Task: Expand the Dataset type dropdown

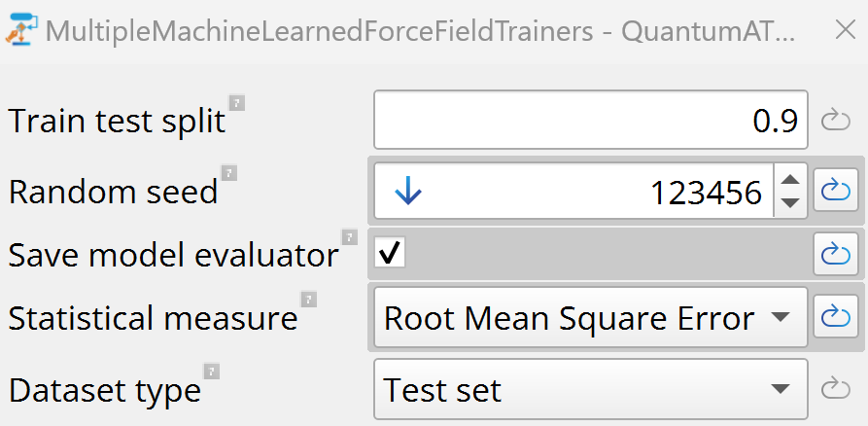Action: pyautogui.click(x=589, y=390)
